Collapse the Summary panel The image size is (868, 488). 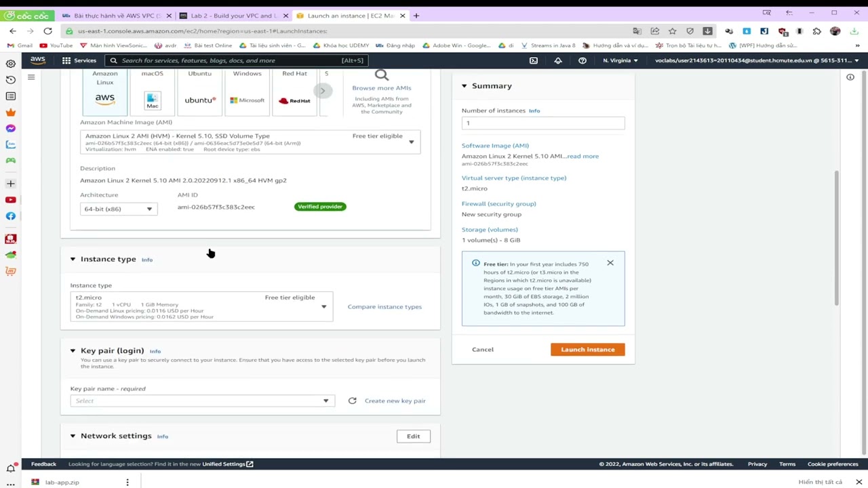click(x=465, y=86)
